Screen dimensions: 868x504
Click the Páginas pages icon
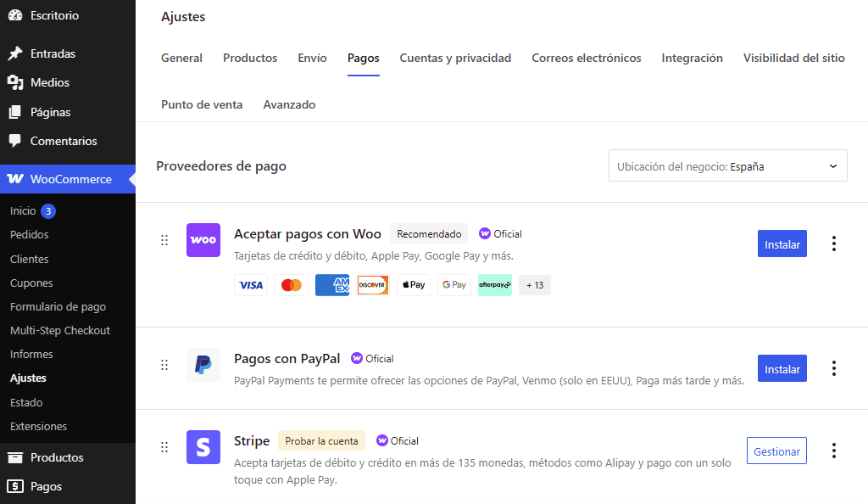pyautogui.click(x=15, y=112)
